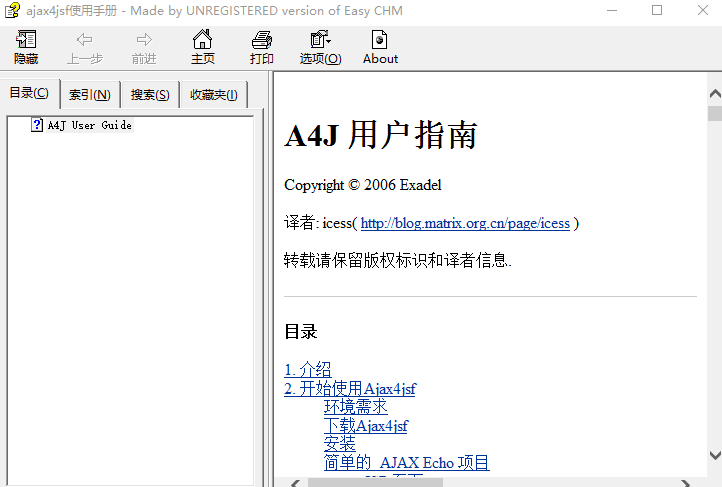Select the question mark icon beside A4J User Guide

[37, 125]
